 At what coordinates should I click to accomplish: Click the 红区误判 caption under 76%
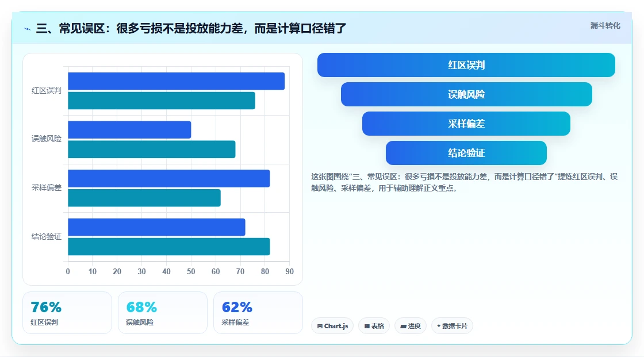pos(44,323)
